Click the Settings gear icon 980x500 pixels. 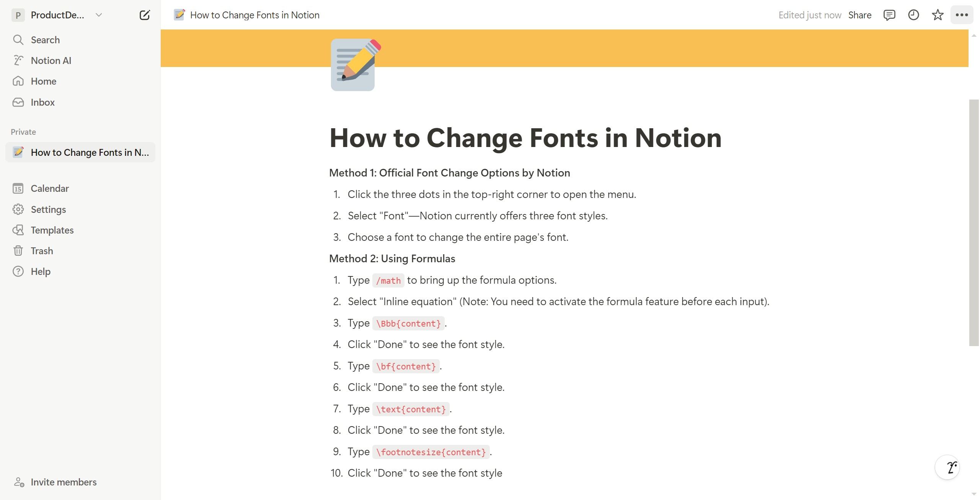click(x=18, y=209)
